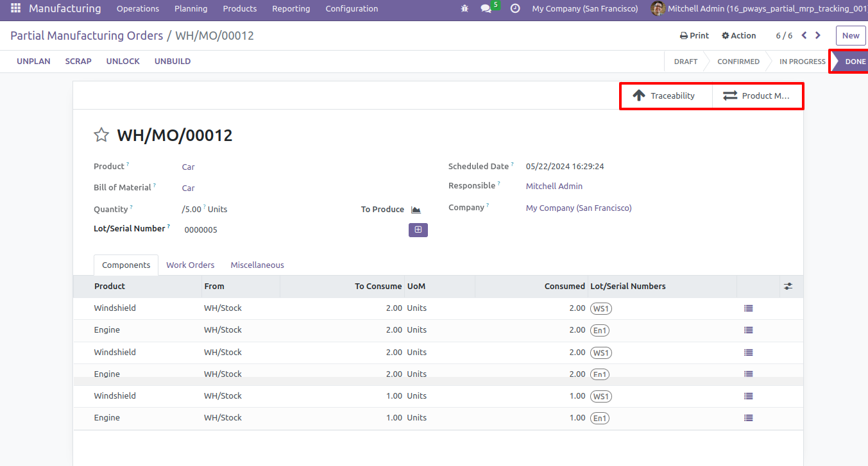This screenshot has width=868, height=466.
Task: Open the apps grid menu icon
Action: point(15,9)
